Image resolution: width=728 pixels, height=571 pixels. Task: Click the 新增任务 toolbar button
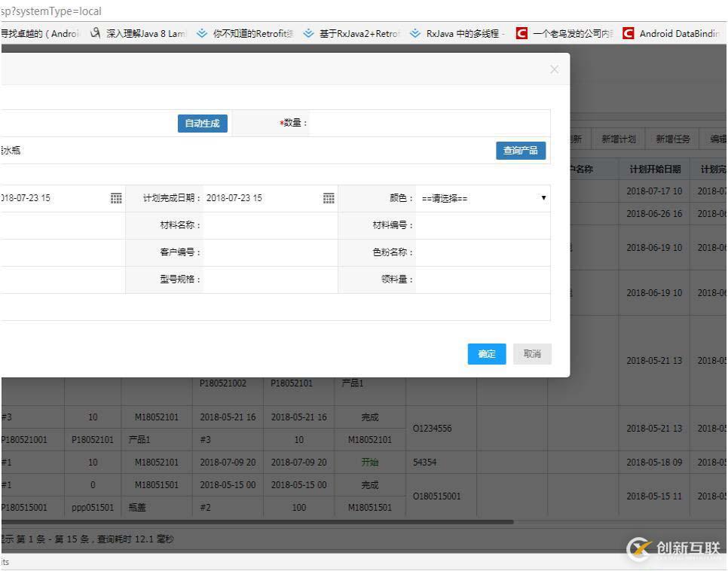tap(672, 139)
